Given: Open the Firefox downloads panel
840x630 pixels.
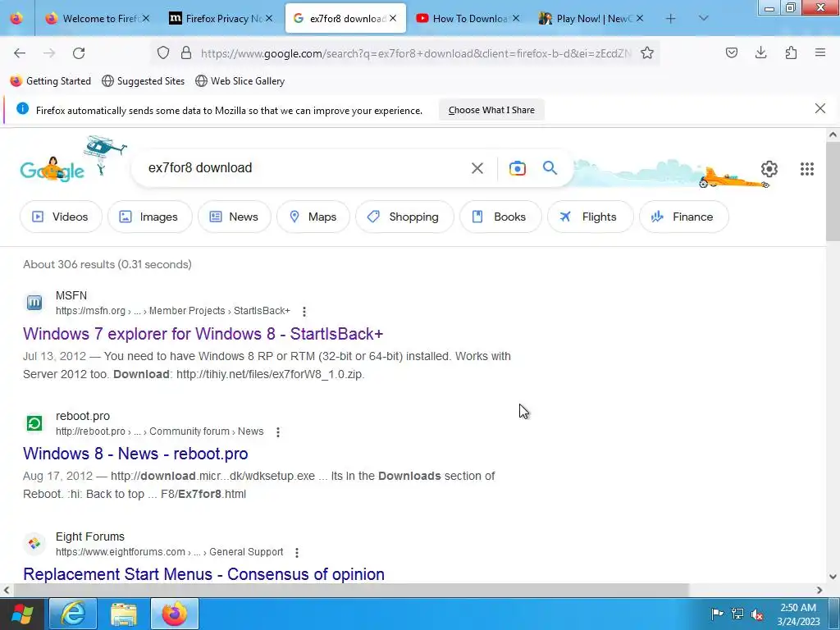Looking at the screenshot, I should click(760, 52).
